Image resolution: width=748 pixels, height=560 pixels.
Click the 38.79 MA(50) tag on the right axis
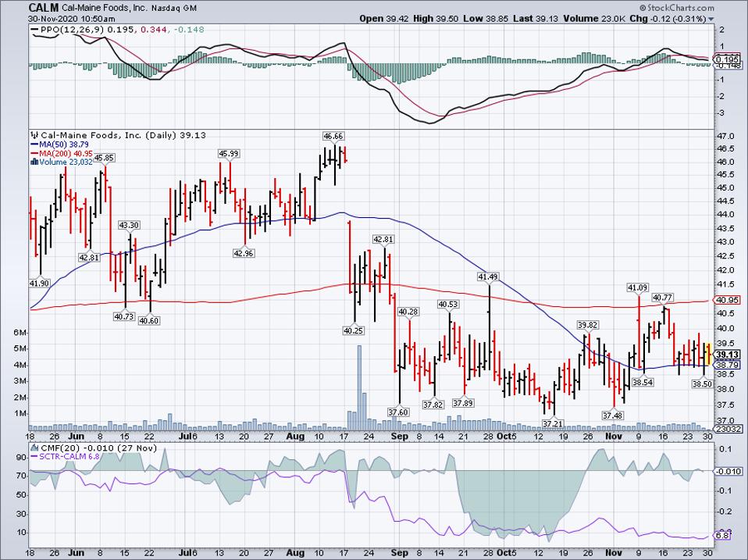728,366
